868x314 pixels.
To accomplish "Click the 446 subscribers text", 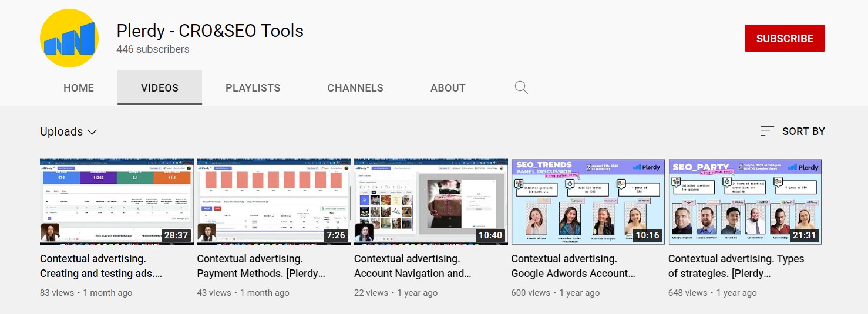I will pyautogui.click(x=153, y=49).
